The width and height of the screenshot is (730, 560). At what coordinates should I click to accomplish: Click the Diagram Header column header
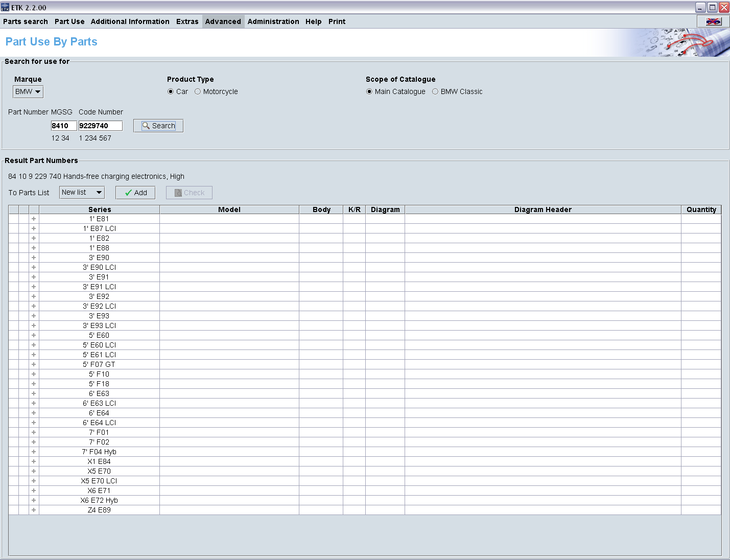543,209
